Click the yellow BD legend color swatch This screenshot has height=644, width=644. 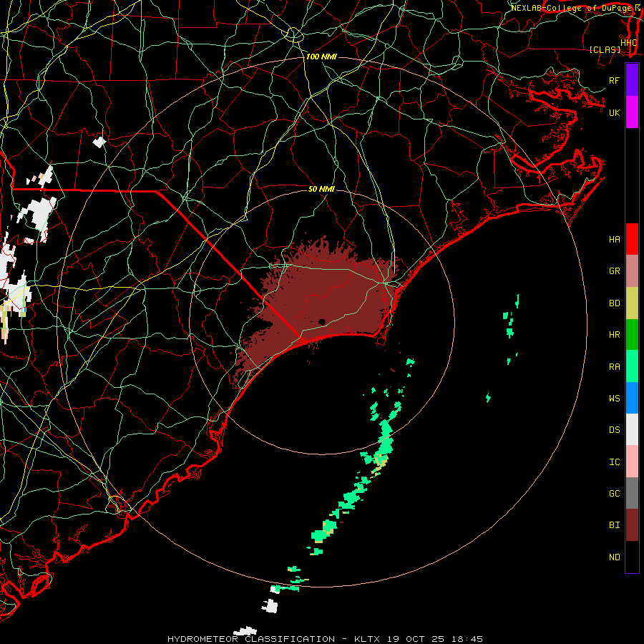632,303
